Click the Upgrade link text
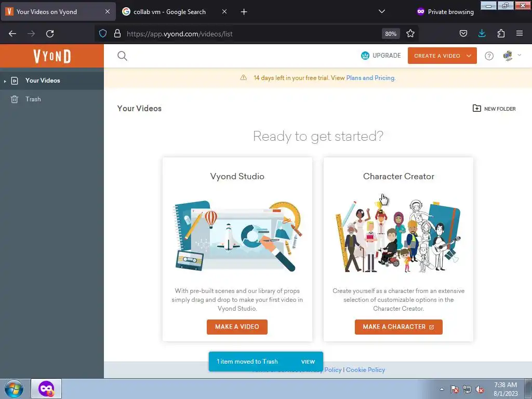This screenshot has height=399, width=532. (x=387, y=55)
